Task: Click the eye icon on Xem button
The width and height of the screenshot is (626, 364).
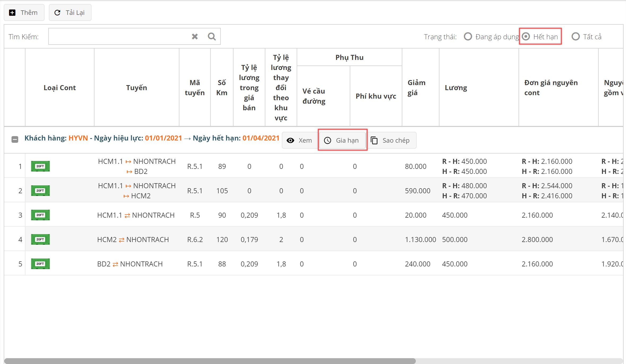Action: click(x=290, y=140)
